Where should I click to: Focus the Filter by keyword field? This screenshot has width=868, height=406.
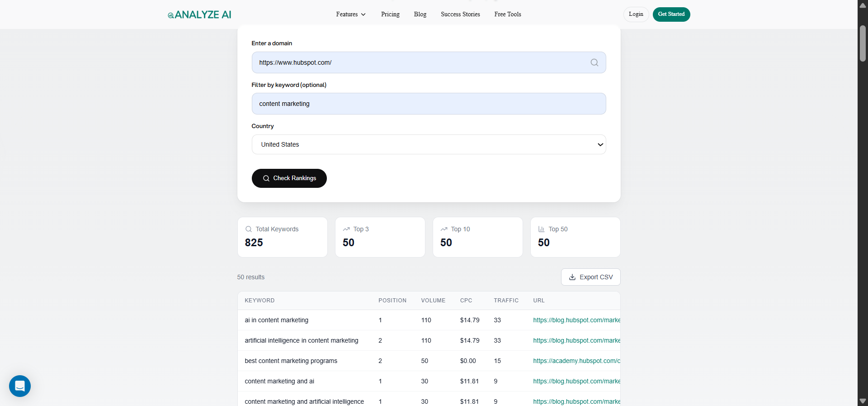tap(429, 104)
